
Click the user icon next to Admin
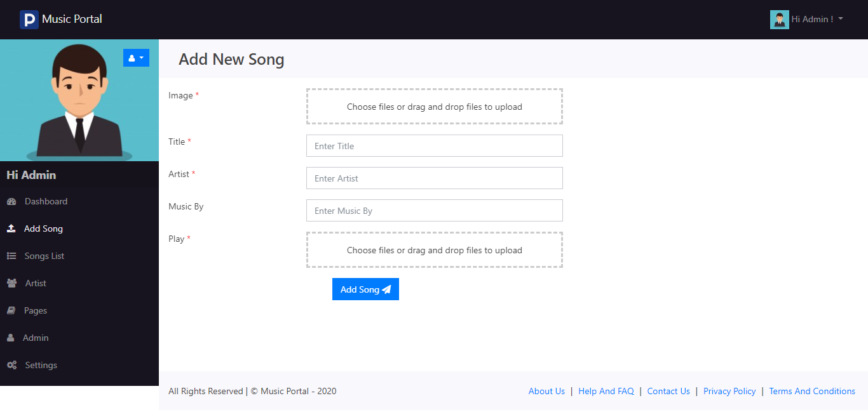[10, 338]
